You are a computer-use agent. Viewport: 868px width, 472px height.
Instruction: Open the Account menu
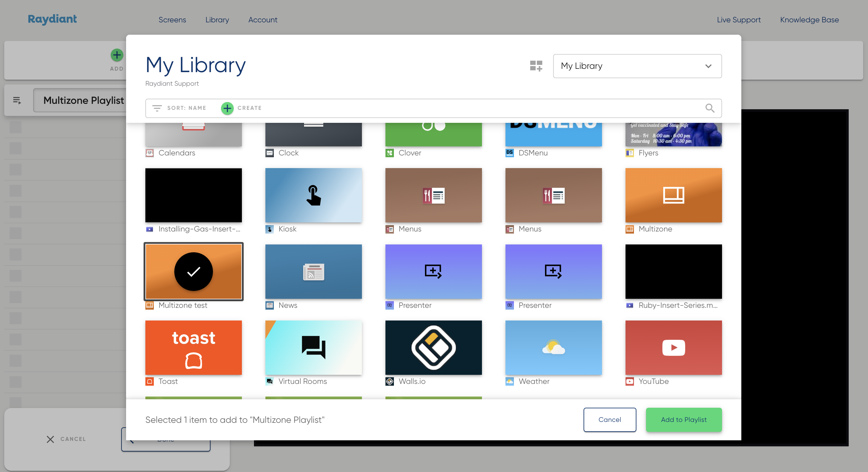coord(262,20)
